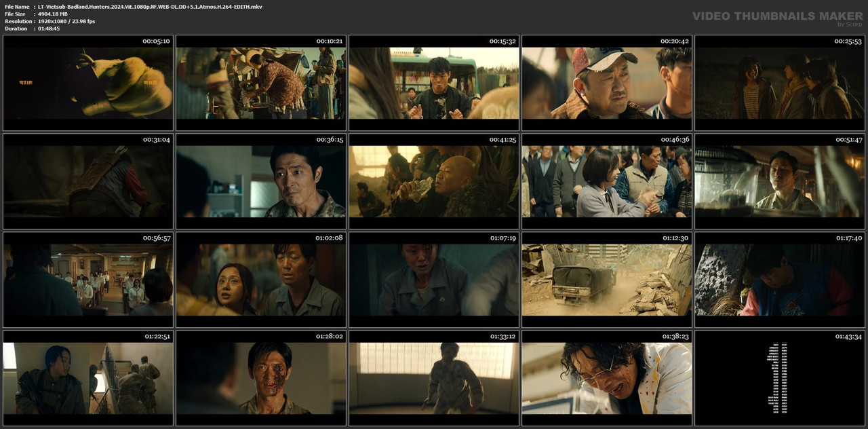Viewport: 868px width, 429px height.
Task: Select the truck scene thumbnail at 01:12:30
Action: pyautogui.click(x=607, y=280)
